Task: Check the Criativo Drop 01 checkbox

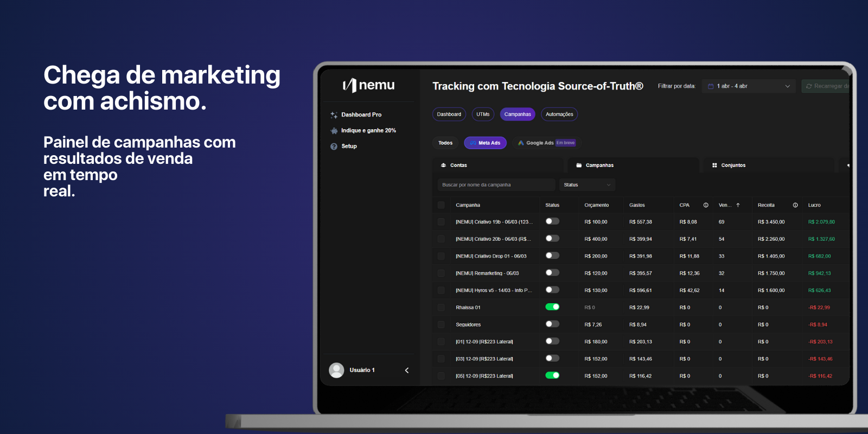Action: point(441,256)
